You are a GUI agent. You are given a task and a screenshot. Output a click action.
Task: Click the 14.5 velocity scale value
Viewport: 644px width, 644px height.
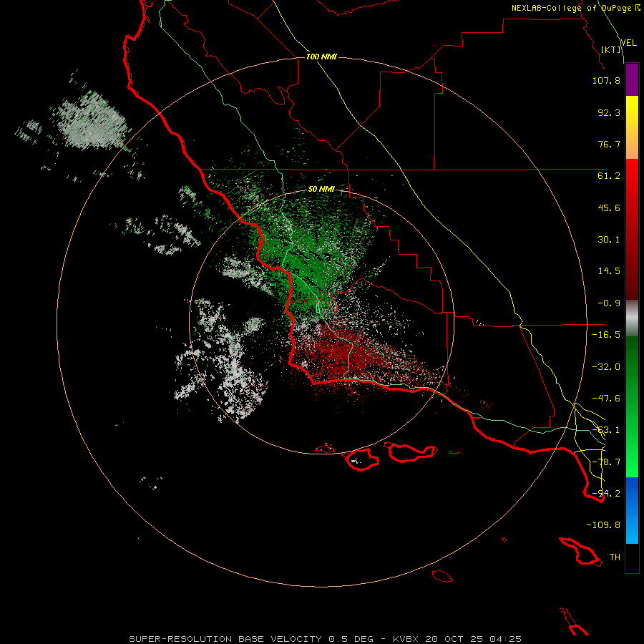609,271
